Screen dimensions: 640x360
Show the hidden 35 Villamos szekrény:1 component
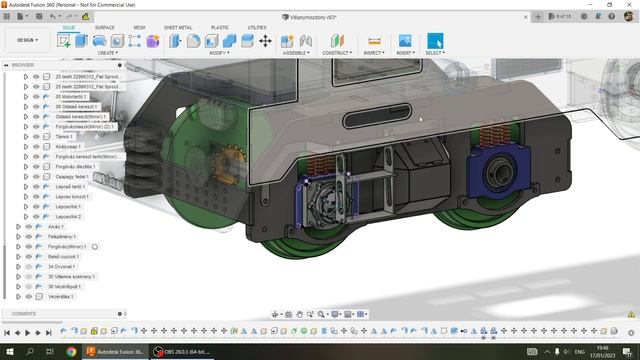pos(29,276)
